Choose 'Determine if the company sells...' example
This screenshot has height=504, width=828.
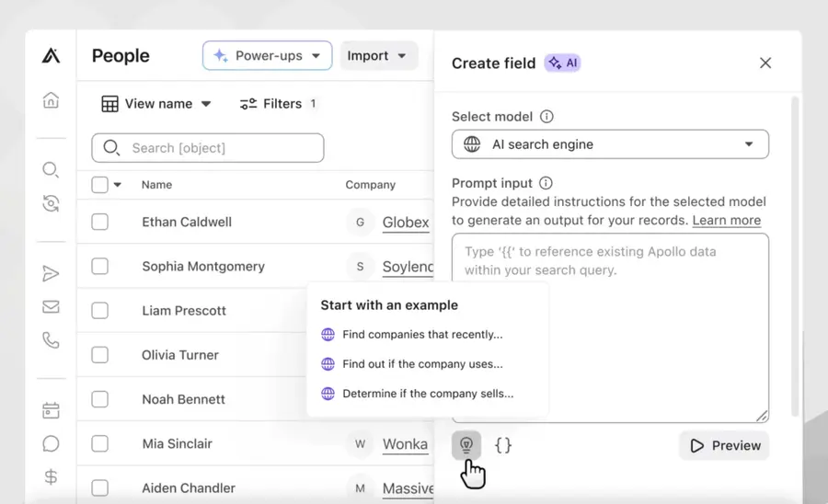pos(417,394)
